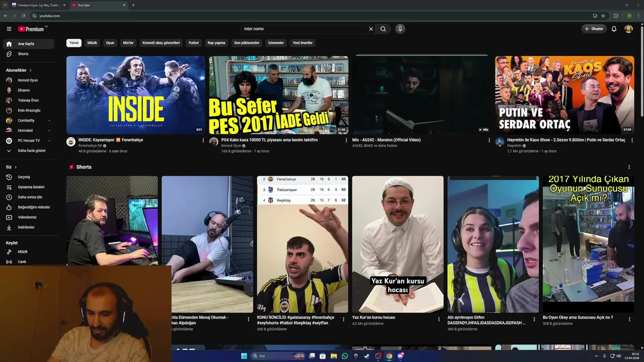The image size is (644, 362).
Task: Open Mix - Ati242 Maraton title
Action: pos(386,140)
